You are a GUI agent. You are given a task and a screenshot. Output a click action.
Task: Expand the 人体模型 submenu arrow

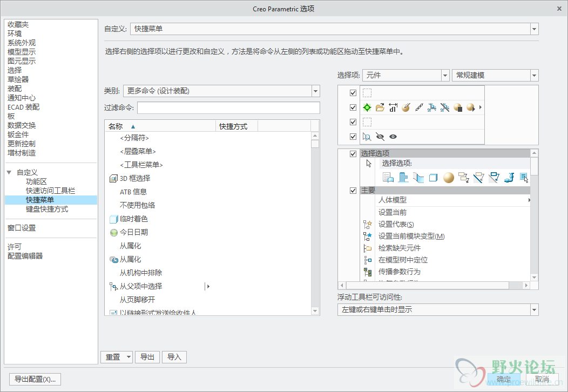529,200
